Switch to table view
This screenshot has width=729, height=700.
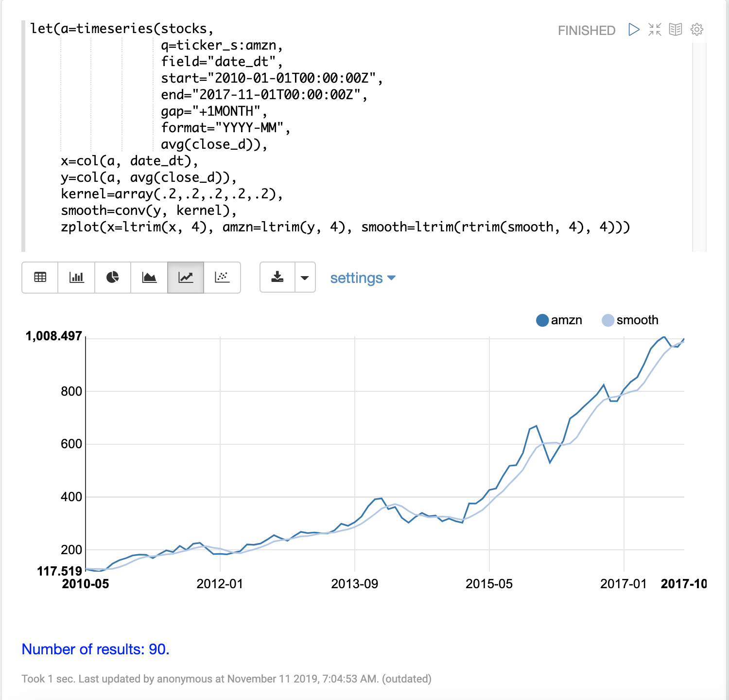40,277
